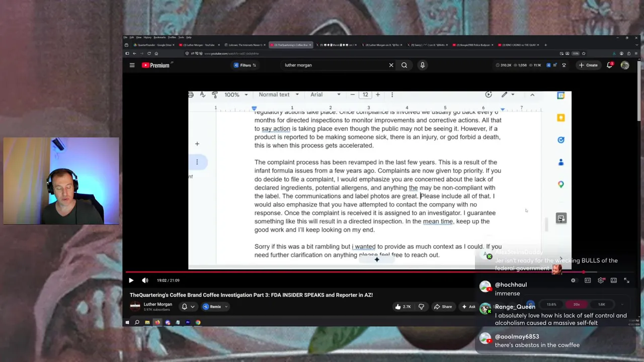Open the History menu in browser menu bar
644x362 pixels.
pos(147,37)
